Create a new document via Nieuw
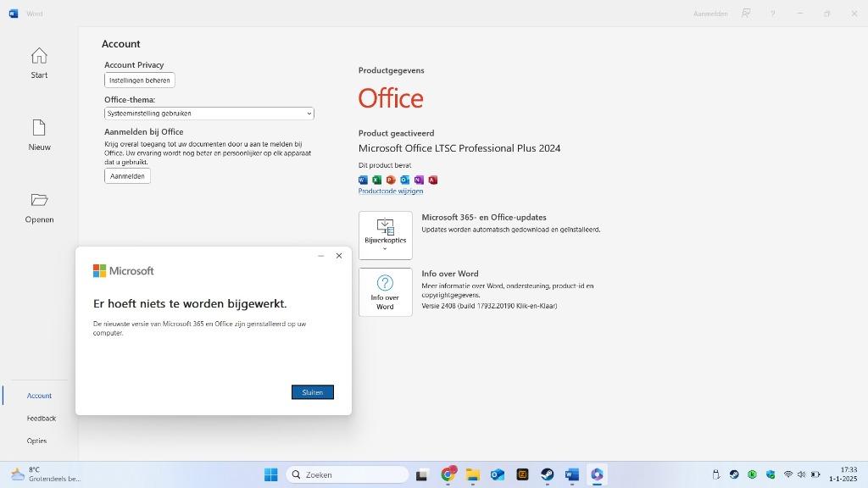Image resolution: width=868 pixels, height=488 pixels. [x=39, y=135]
